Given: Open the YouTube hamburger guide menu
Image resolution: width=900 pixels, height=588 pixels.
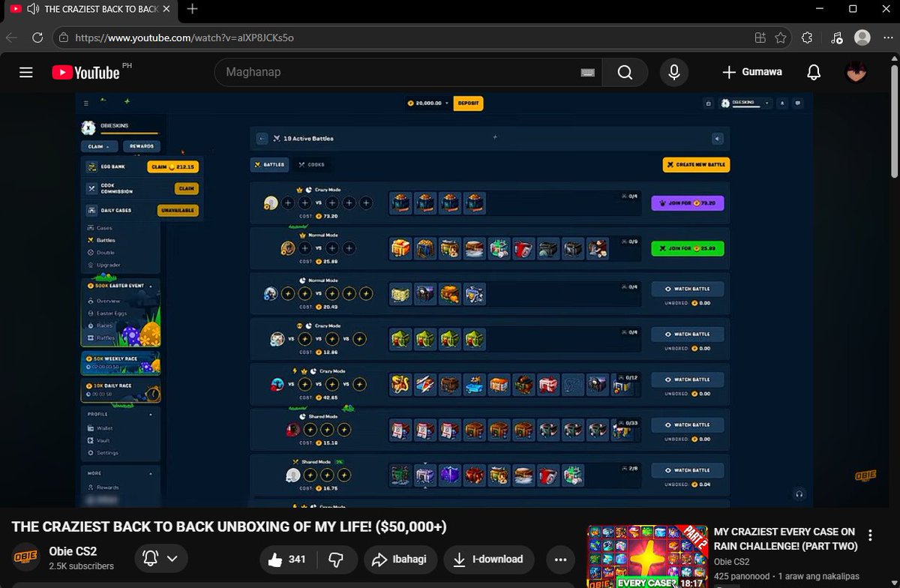Looking at the screenshot, I should tap(26, 72).
